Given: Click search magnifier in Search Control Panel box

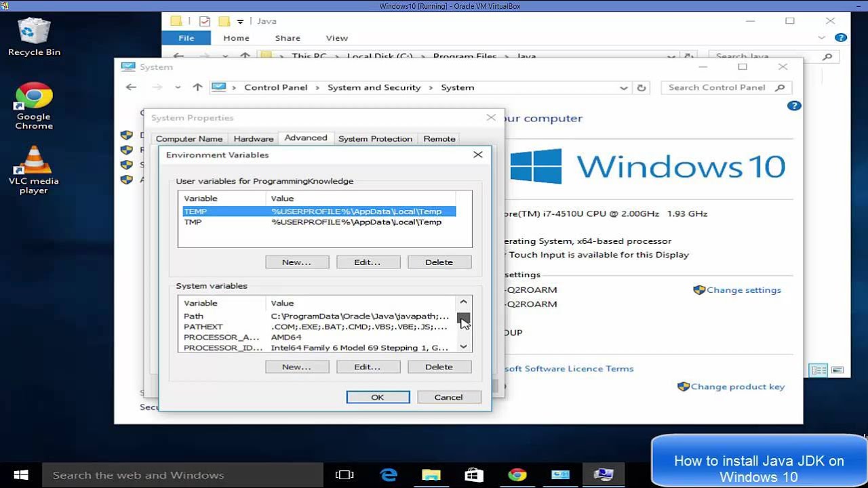Looking at the screenshot, I should click(780, 87).
